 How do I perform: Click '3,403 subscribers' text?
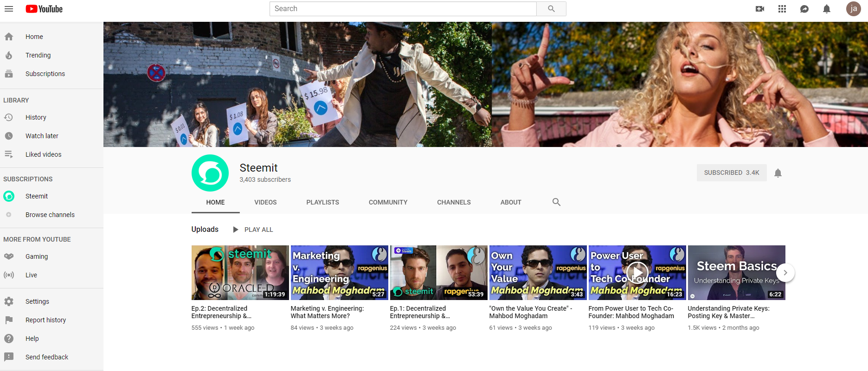coord(265,179)
